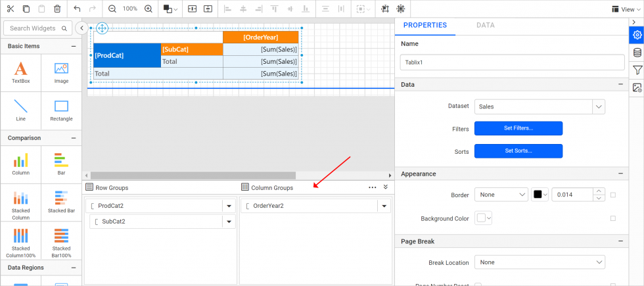
Task: Select the Rectangle widget
Action: 61,110
